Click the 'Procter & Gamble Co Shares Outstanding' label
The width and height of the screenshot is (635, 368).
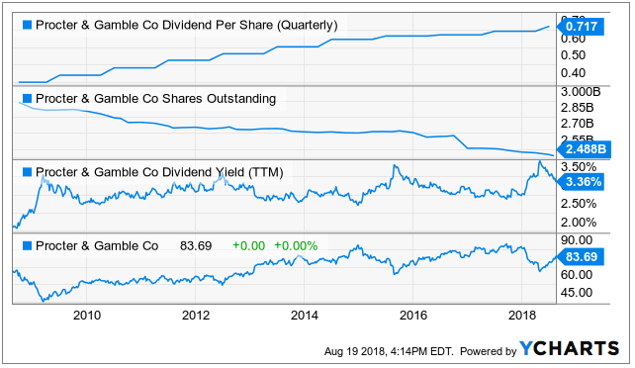156,98
